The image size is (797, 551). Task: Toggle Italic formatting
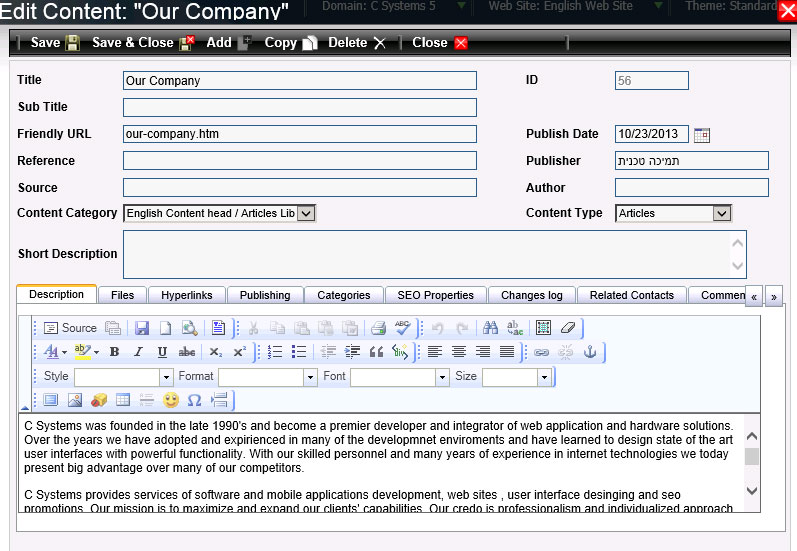138,352
